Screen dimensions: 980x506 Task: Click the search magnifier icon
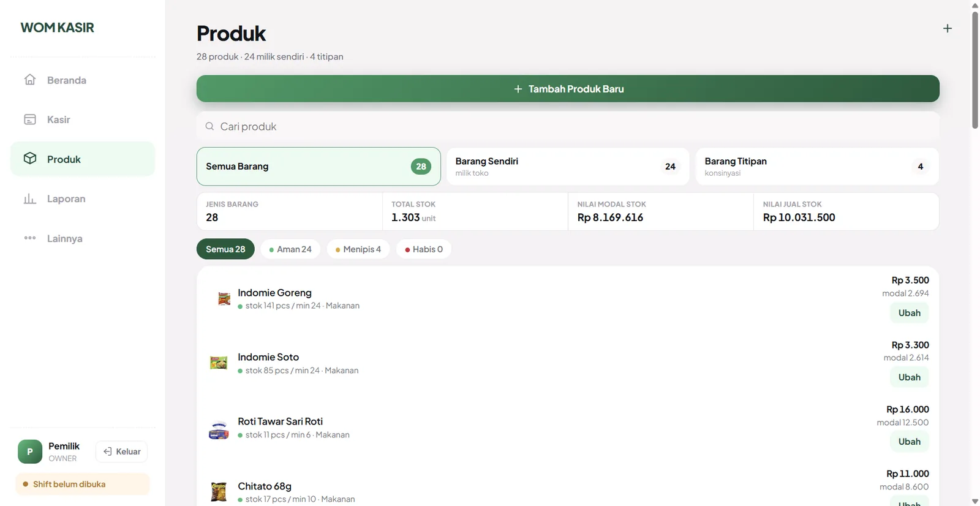pos(209,126)
